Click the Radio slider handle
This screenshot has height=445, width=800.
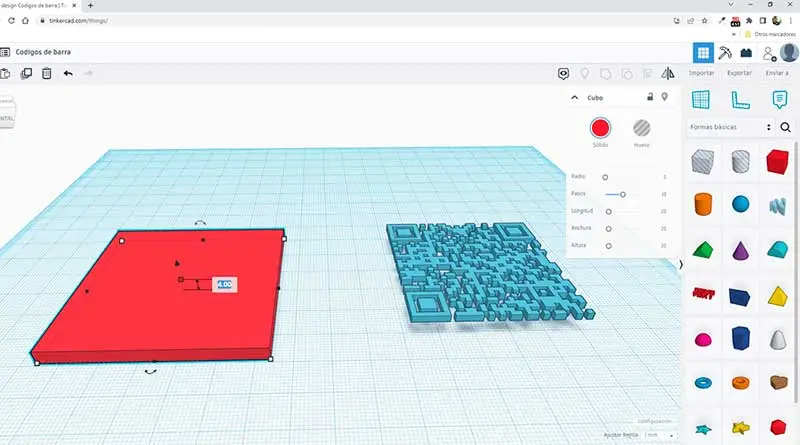605,177
